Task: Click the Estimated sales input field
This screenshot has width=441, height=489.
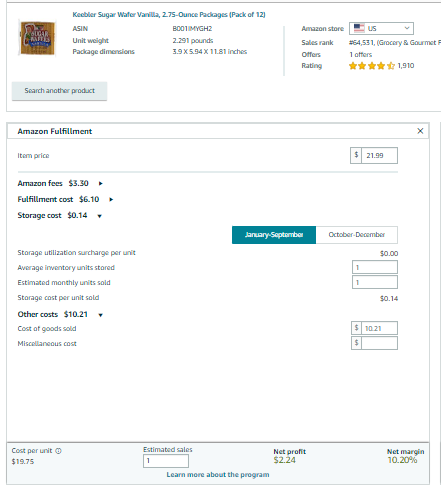Action: pos(166,461)
